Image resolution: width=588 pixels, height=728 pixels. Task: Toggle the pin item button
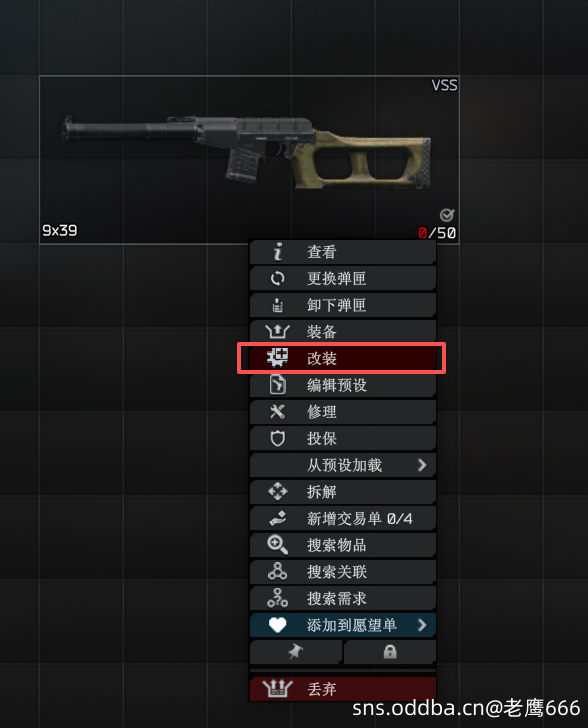296,652
